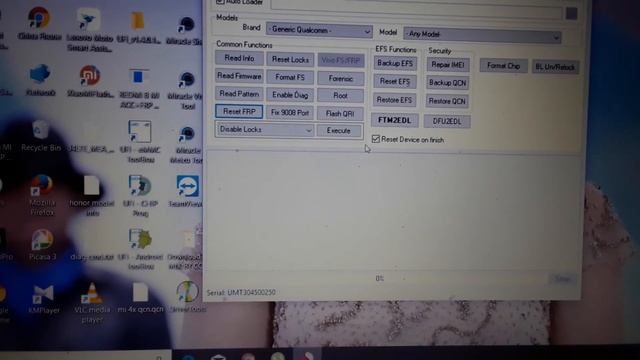This screenshot has height=360, width=640.
Task: Open the Recycle Bin
Action: 40,136
